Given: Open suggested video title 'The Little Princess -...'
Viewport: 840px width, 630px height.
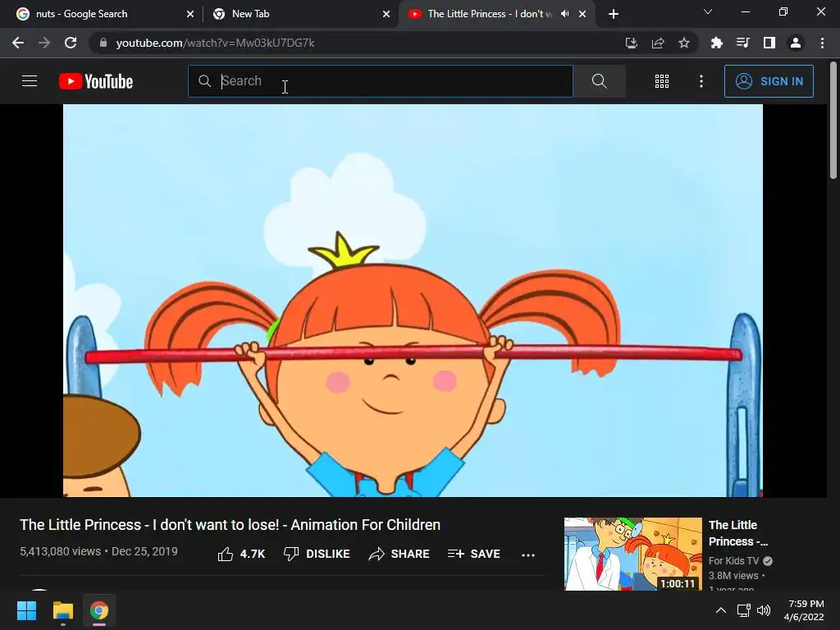Looking at the screenshot, I should [x=737, y=533].
